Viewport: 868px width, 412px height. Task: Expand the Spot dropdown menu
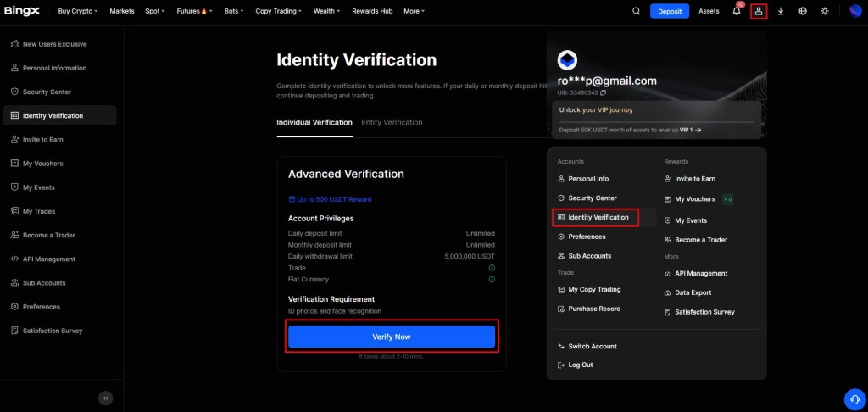click(155, 11)
